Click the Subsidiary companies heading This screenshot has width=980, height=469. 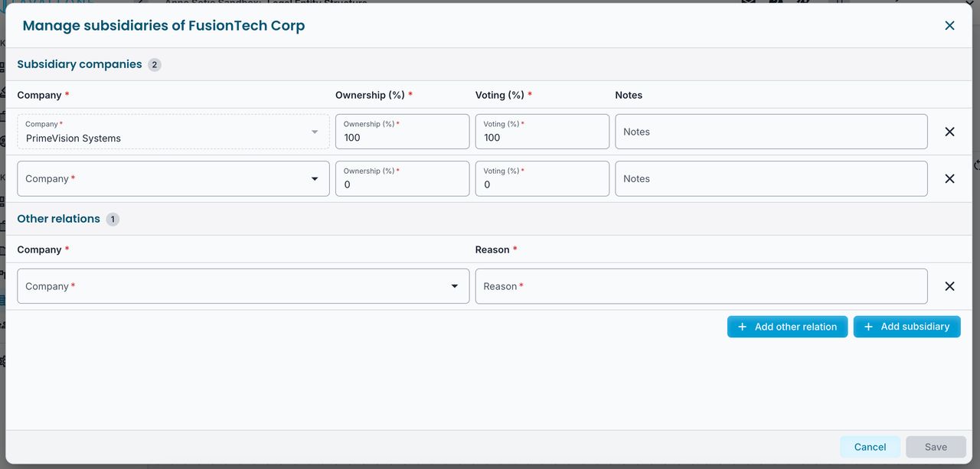coord(80,64)
